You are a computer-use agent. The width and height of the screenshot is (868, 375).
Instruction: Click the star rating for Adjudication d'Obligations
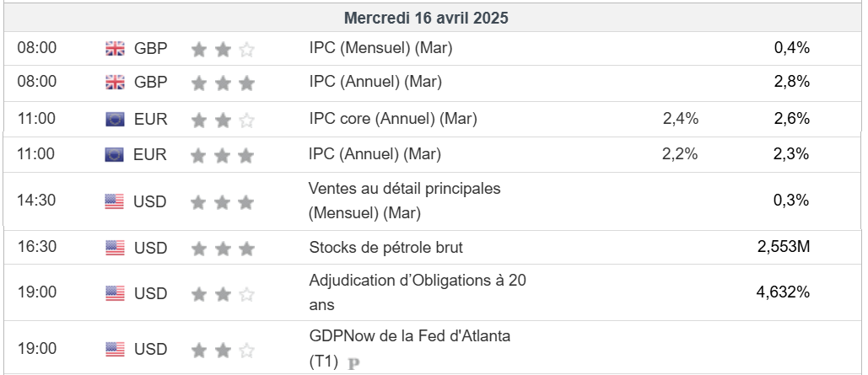pos(223,294)
